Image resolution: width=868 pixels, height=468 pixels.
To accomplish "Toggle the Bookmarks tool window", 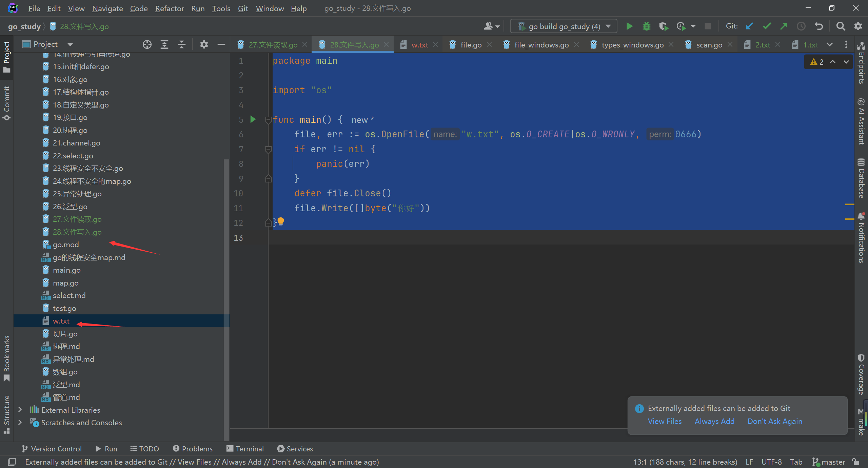I will coord(6,358).
